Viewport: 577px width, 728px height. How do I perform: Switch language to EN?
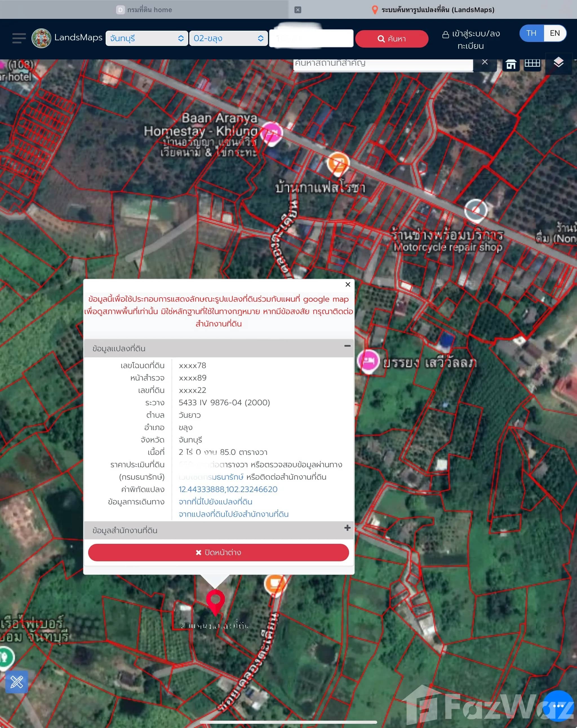coord(554,33)
